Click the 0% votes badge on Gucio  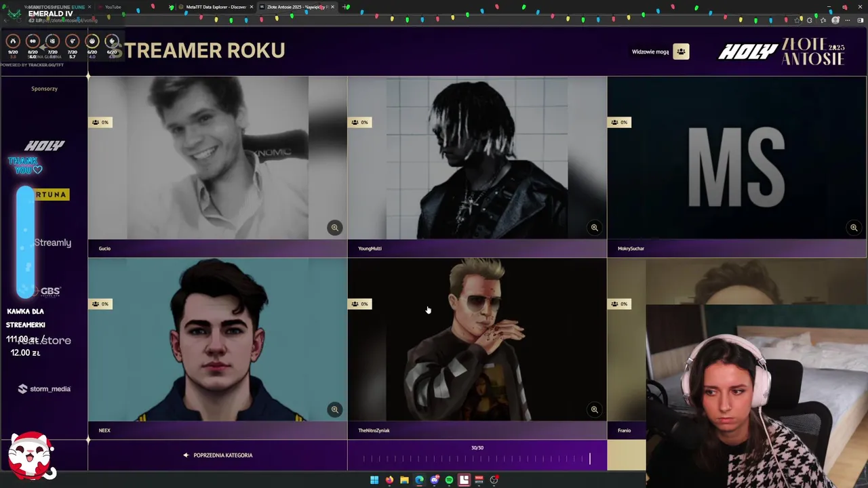coord(100,122)
